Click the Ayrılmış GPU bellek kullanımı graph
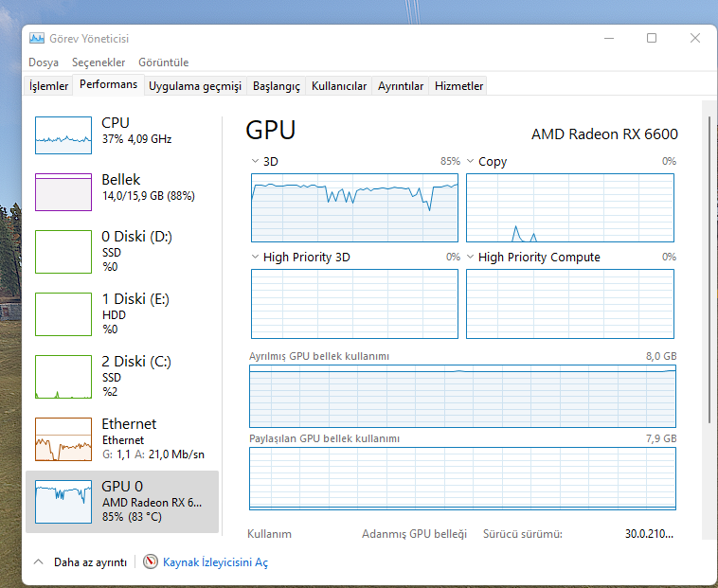Image resolution: width=718 pixels, height=588 pixels. tap(462, 397)
